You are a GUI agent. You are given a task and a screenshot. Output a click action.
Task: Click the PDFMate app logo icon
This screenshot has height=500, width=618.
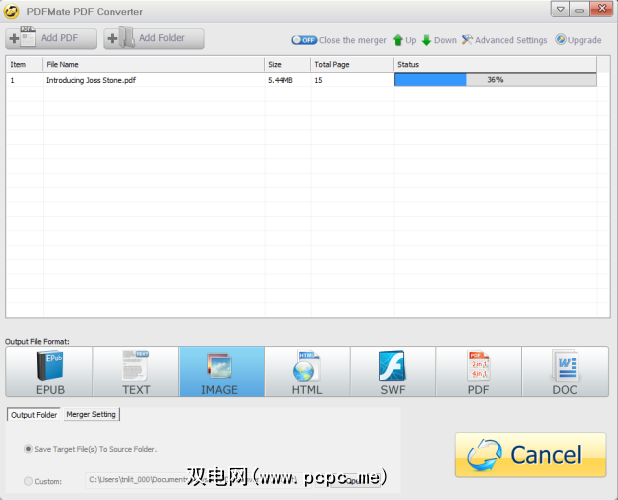[x=11, y=11]
